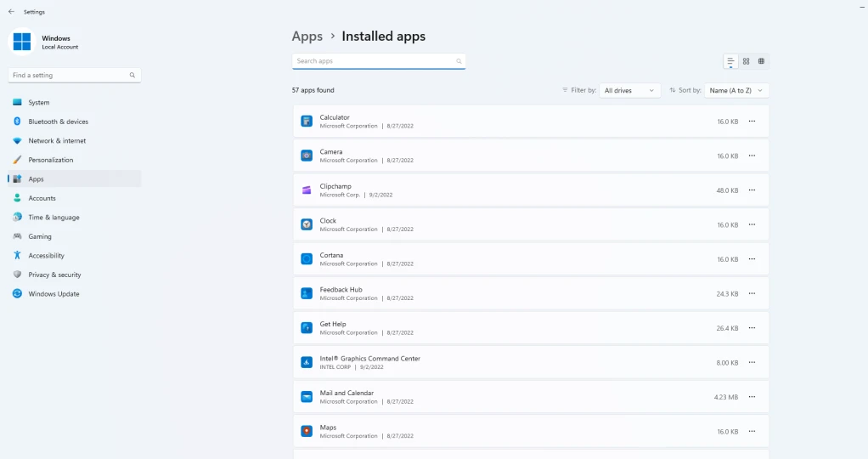Click the Intel Graphics Command Center icon

(307, 363)
